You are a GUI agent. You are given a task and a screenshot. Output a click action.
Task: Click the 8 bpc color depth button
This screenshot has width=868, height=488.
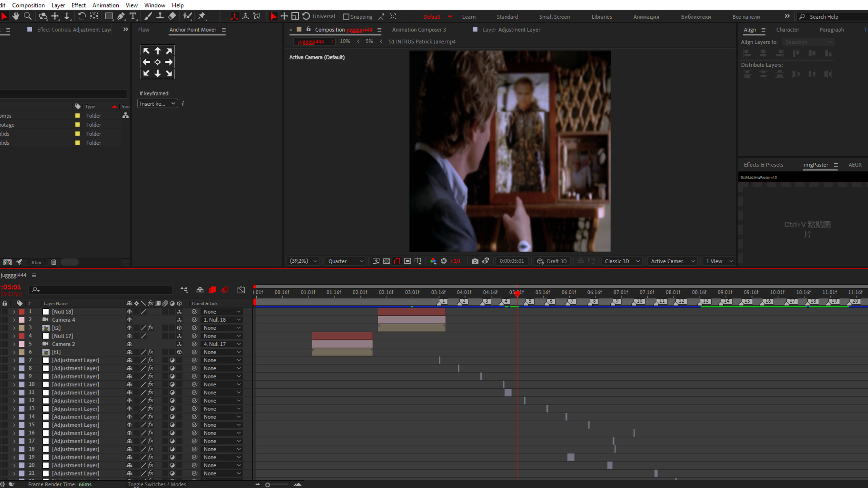[x=37, y=262]
